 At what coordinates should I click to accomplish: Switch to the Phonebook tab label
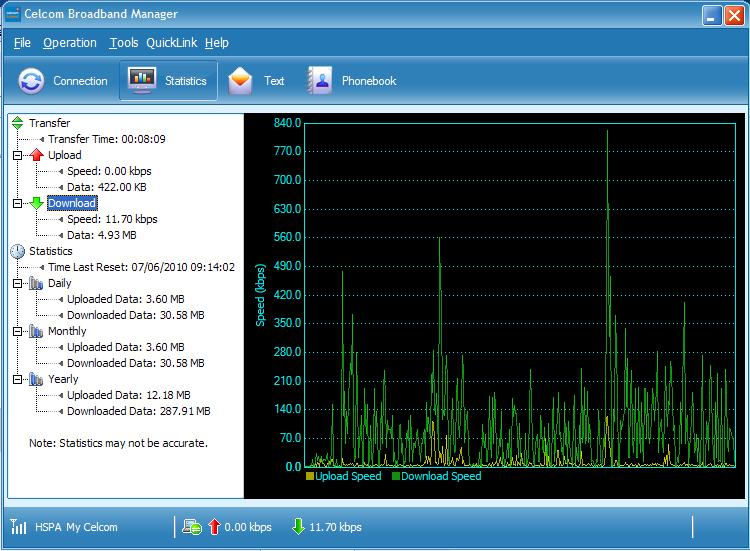coord(369,81)
